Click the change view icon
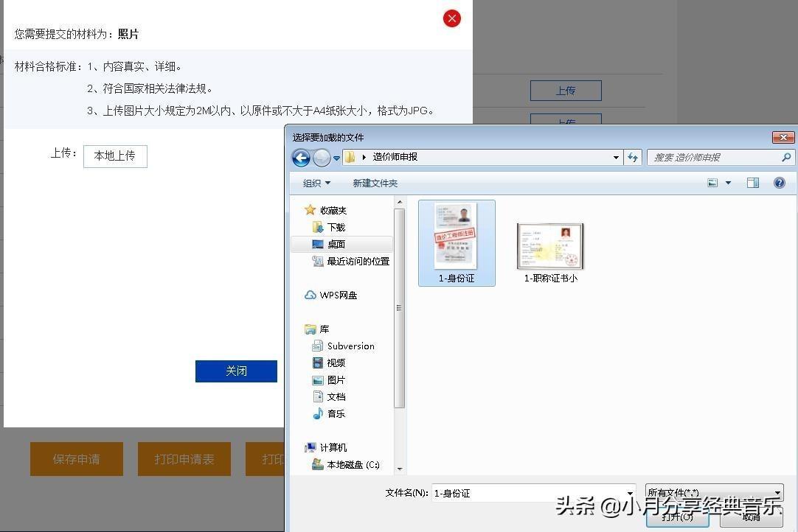 click(712, 183)
